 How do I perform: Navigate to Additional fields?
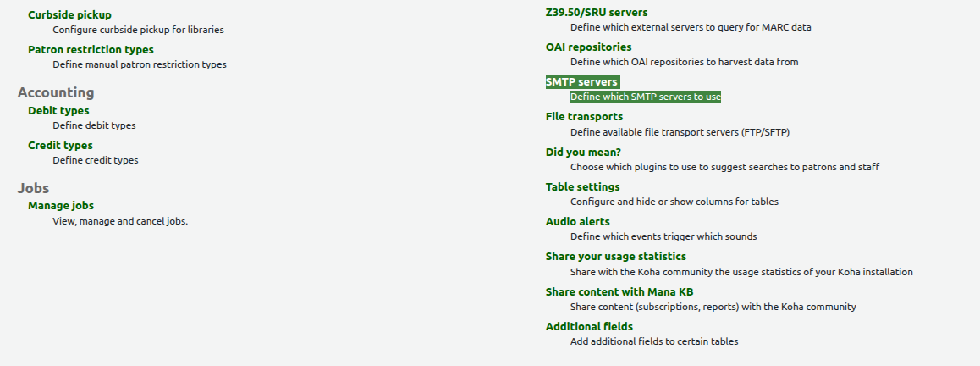coord(589,326)
